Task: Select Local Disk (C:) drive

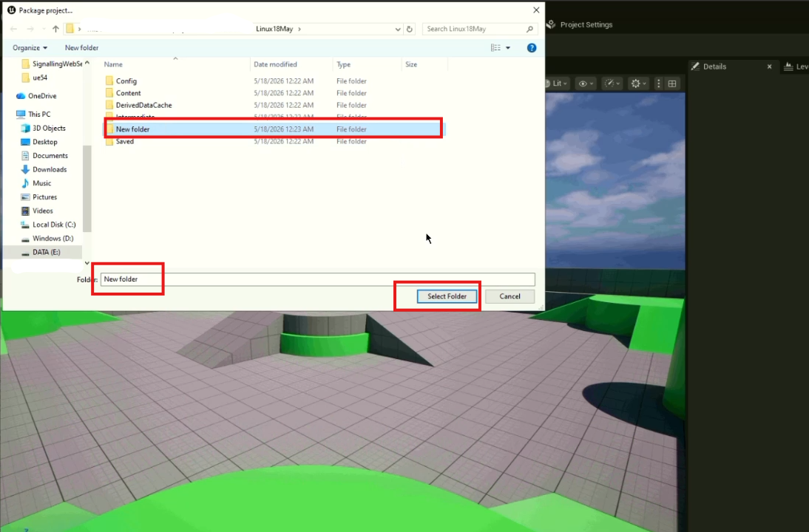Action: tap(48, 224)
